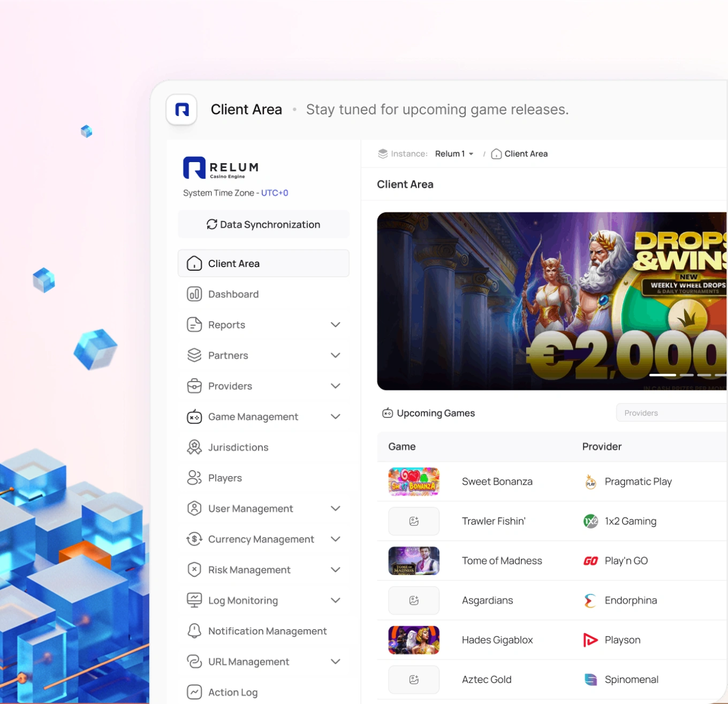Image resolution: width=728 pixels, height=704 pixels.
Task: Click the Providers filter field
Action: 672,413
